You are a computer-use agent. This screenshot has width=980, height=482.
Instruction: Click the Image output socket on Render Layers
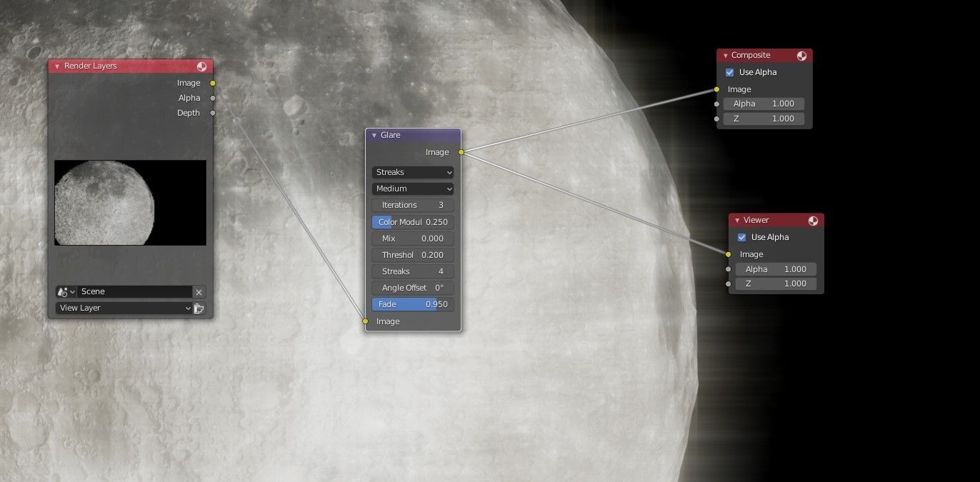[212, 83]
